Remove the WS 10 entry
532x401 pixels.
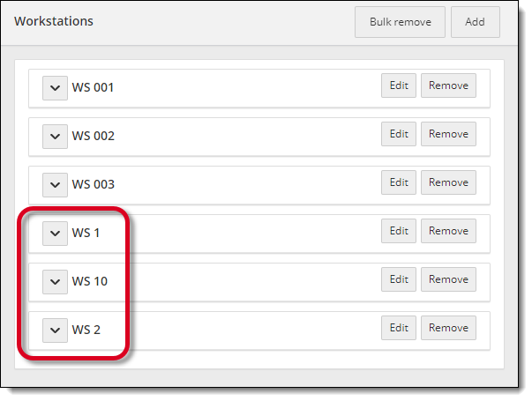tap(448, 279)
